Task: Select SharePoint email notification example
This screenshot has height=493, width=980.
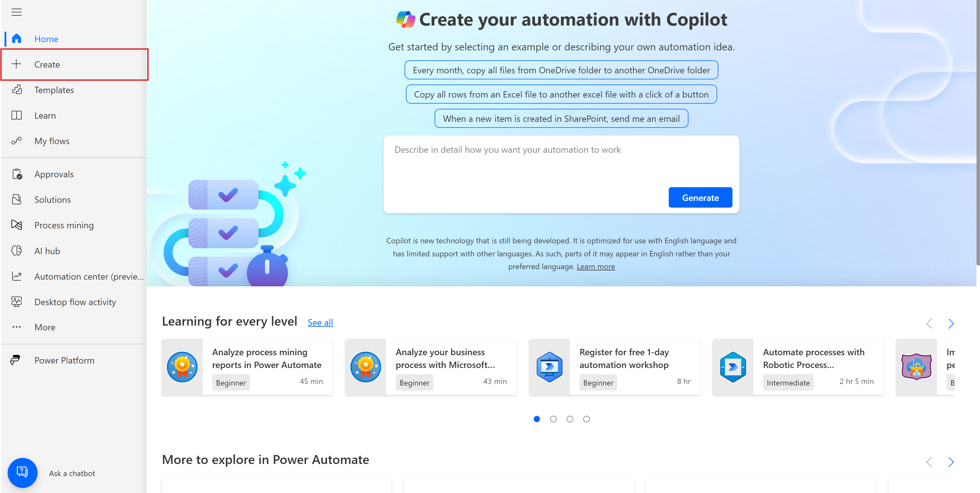Action: tap(561, 118)
